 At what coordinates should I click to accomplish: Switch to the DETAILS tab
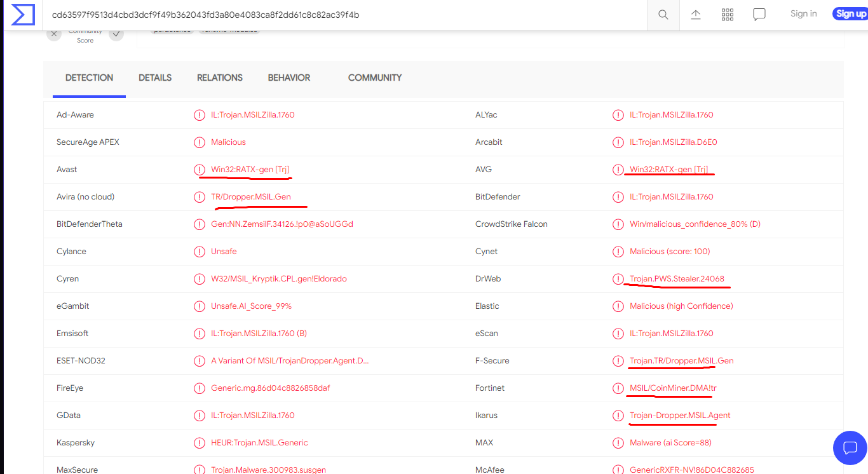[x=155, y=78]
